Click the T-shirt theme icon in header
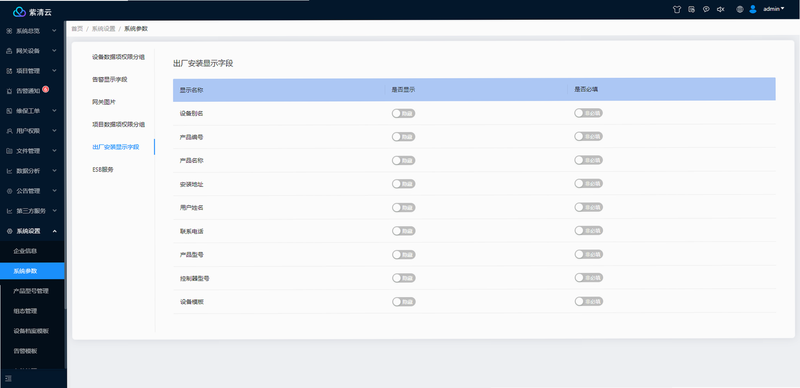The width and height of the screenshot is (800, 388). click(x=677, y=9)
